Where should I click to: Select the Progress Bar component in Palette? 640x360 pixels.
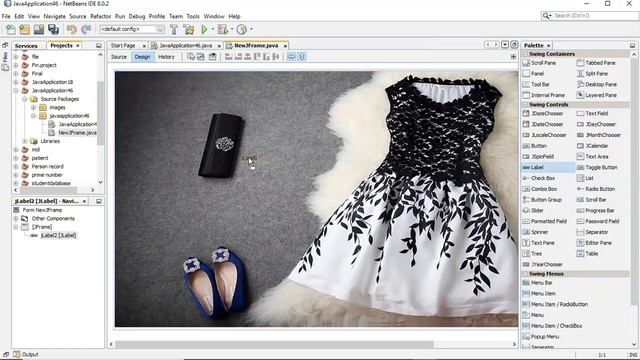pyautogui.click(x=596, y=211)
